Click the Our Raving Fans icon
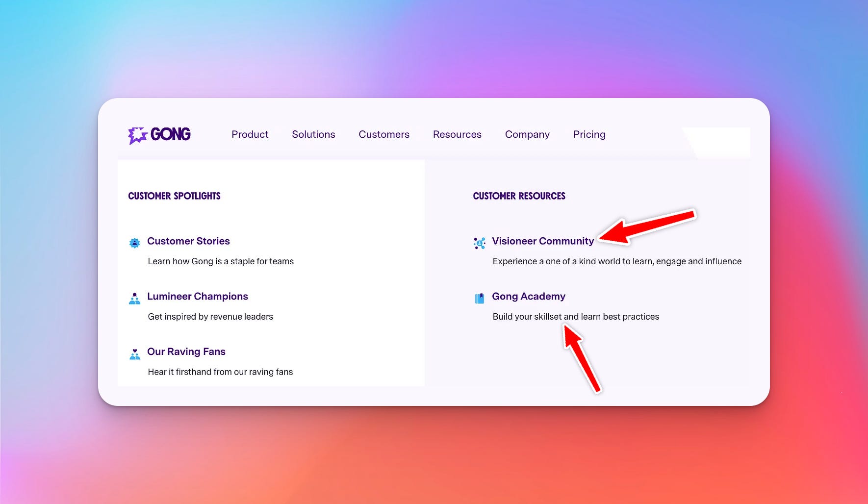The width and height of the screenshot is (868, 504). click(134, 354)
